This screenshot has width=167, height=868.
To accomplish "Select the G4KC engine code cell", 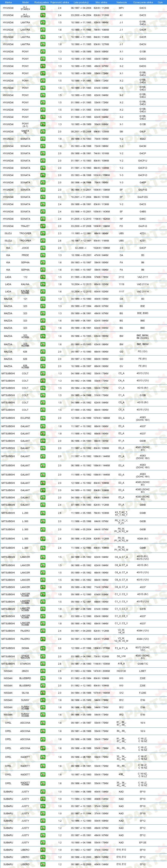I will (143, 219).
